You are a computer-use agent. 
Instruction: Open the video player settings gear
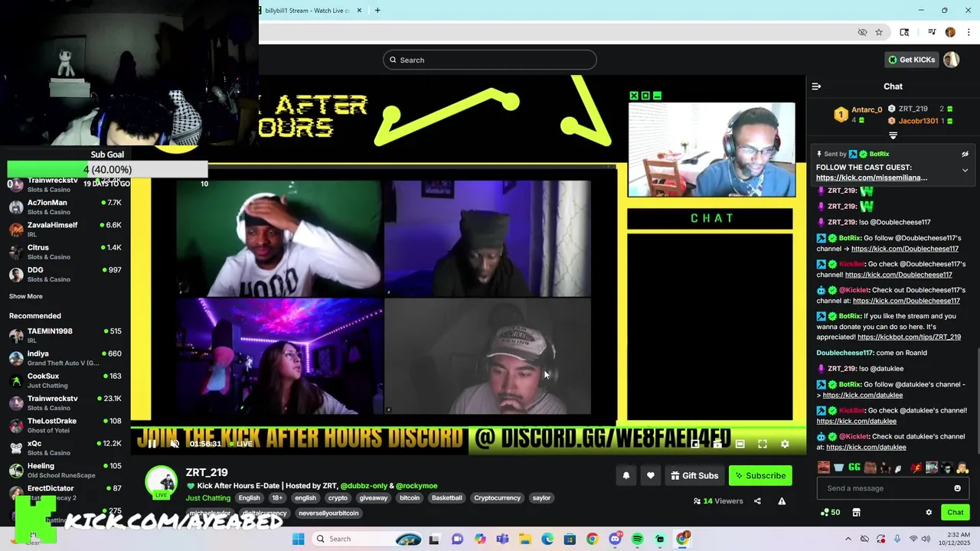click(785, 444)
